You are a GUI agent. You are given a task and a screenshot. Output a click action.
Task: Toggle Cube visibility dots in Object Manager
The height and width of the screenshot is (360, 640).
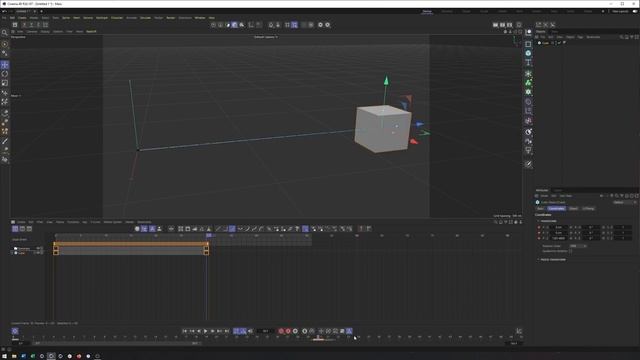point(556,42)
